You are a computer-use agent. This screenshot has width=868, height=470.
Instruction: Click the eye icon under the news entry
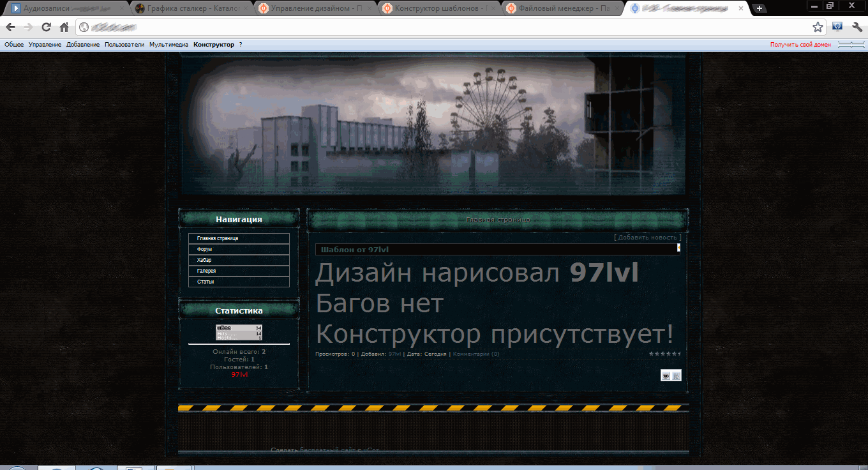[x=666, y=375]
